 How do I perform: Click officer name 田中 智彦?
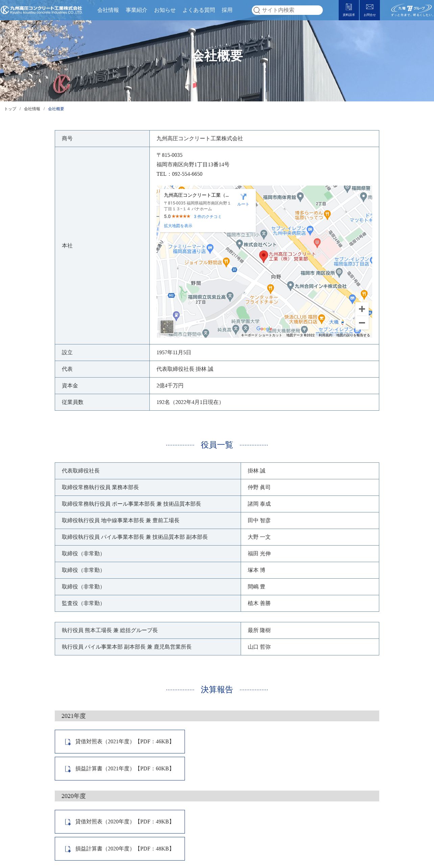tap(259, 521)
